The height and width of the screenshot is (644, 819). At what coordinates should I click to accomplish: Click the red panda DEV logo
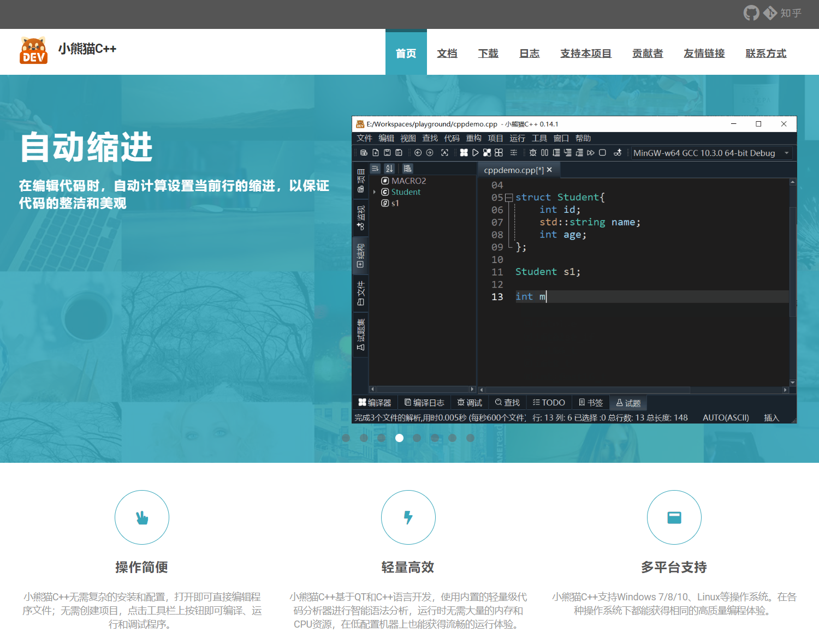pos(33,50)
